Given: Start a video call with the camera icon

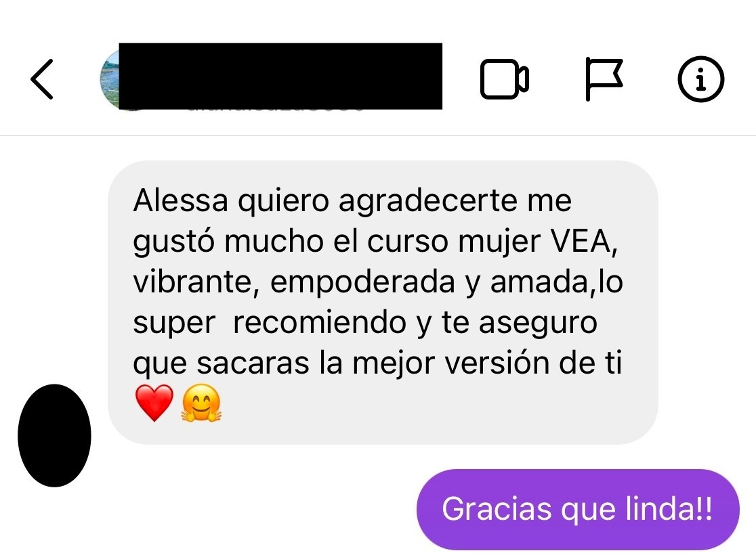Looking at the screenshot, I should [504, 79].
